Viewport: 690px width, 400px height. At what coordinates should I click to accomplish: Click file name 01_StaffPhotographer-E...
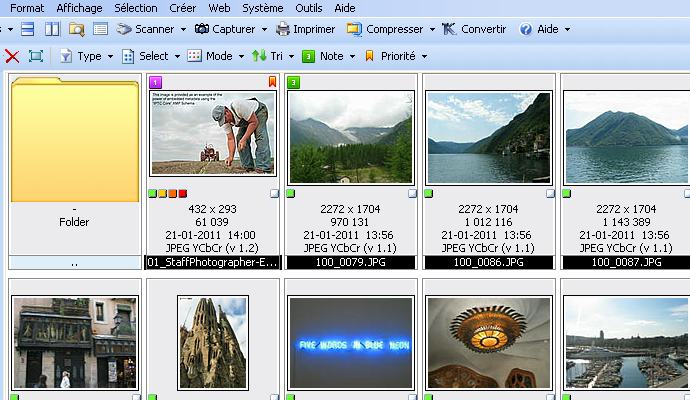pyautogui.click(x=213, y=262)
